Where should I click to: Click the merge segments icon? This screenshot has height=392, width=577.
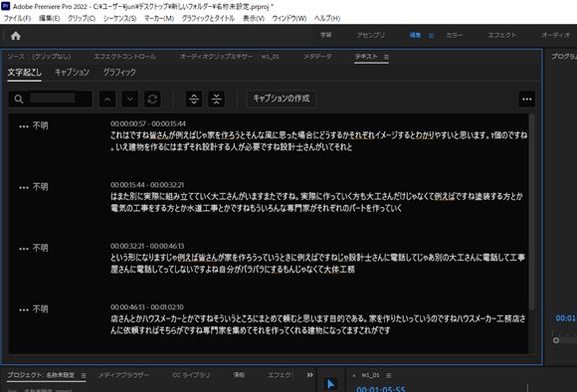(217, 99)
